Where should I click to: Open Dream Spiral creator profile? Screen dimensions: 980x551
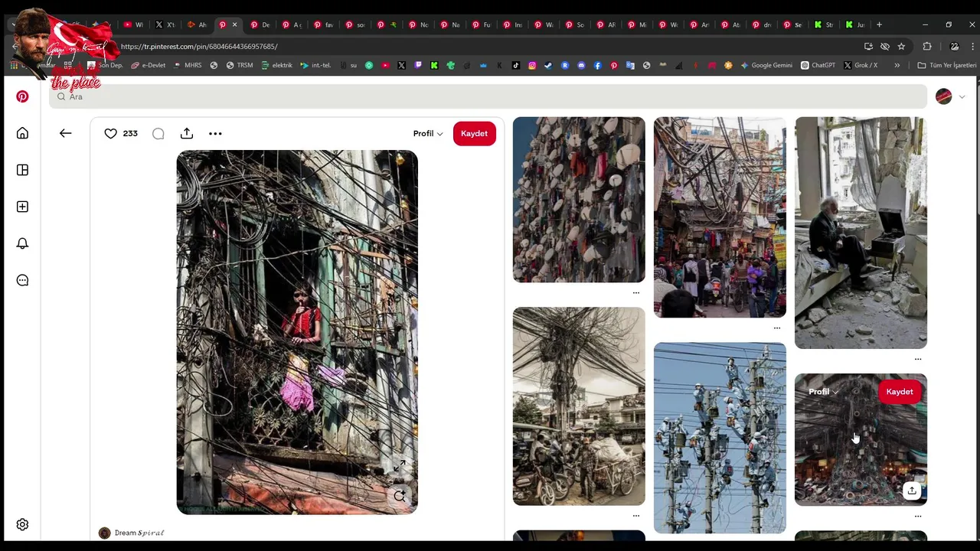click(x=132, y=533)
